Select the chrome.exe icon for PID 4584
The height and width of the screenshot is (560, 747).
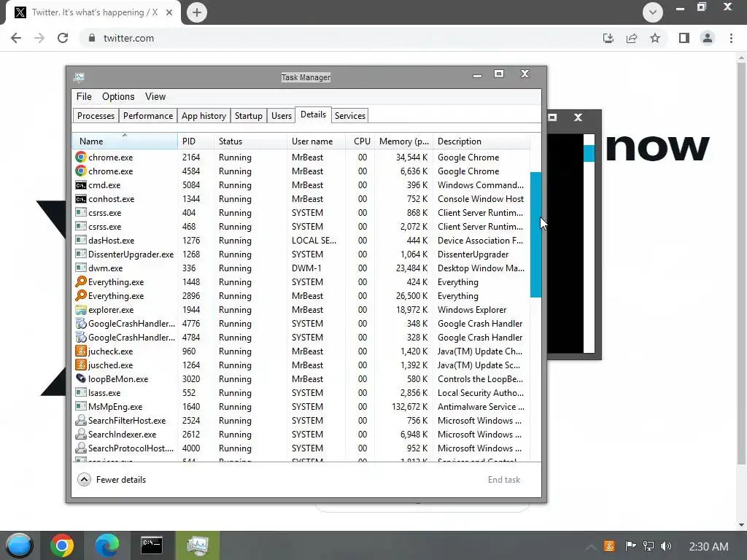81,171
